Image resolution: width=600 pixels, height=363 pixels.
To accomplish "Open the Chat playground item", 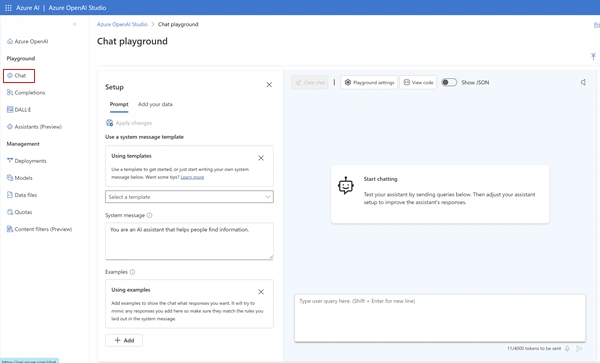I will [x=19, y=75].
